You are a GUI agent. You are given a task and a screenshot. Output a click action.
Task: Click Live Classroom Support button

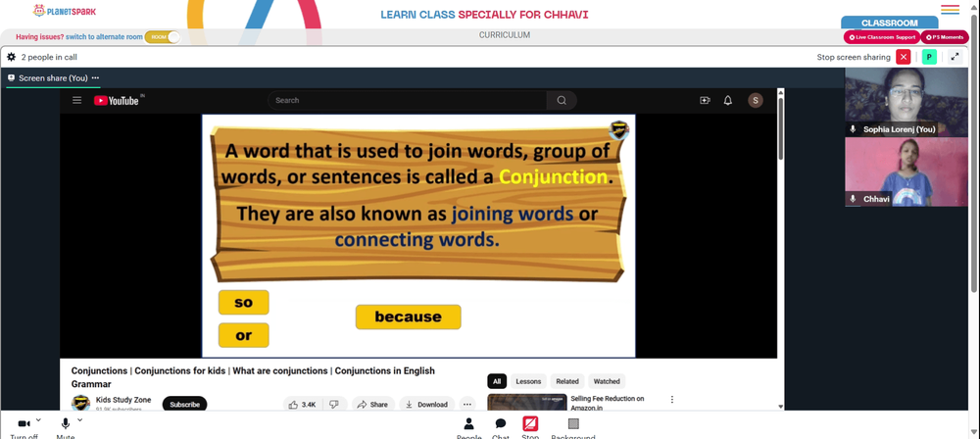(x=882, y=37)
